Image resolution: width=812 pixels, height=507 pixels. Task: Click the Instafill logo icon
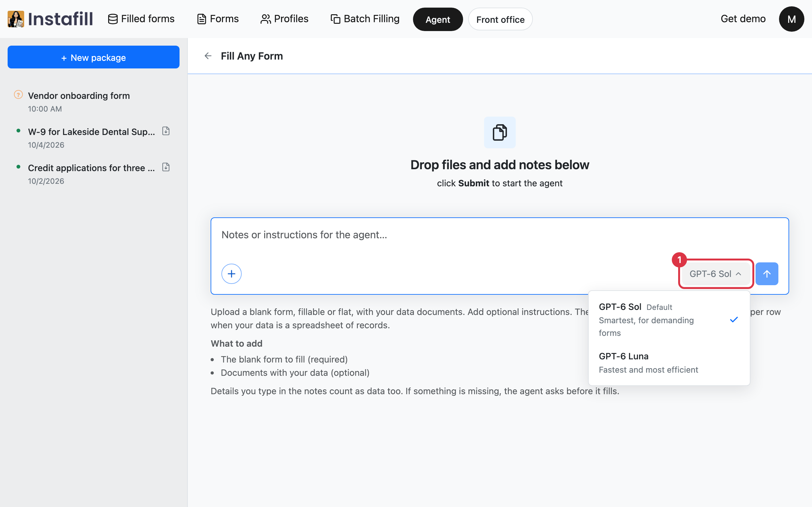[x=16, y=19]
